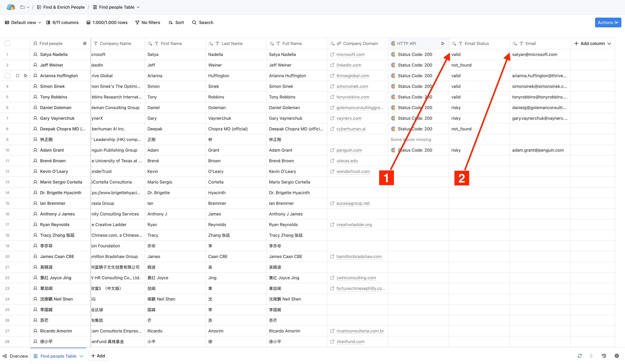This screenshot has height=364, width=625.
Task: Click the Last Name column header
Action: point(236,43)
